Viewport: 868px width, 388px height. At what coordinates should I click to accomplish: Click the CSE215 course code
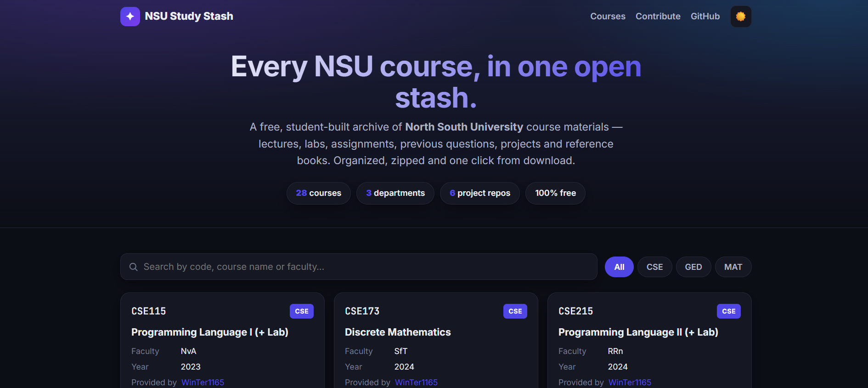576,311
